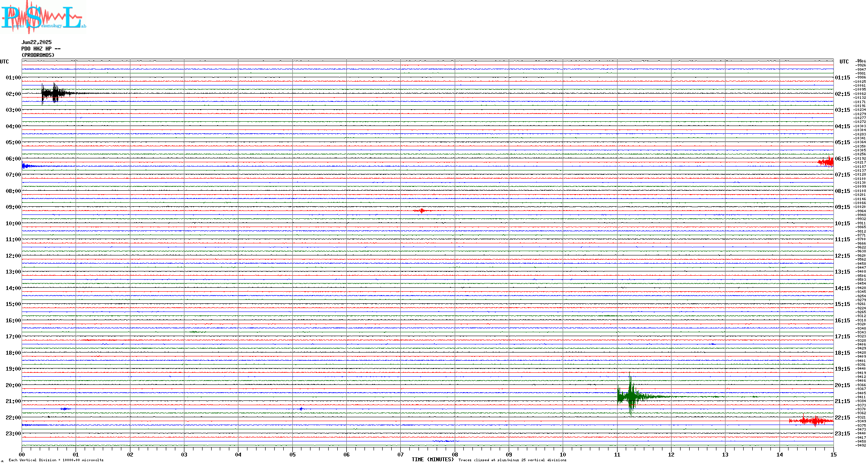Screen dimensions: 868x466
Task: Click the left hour label 18:00
Action: [x=13, y=353]
